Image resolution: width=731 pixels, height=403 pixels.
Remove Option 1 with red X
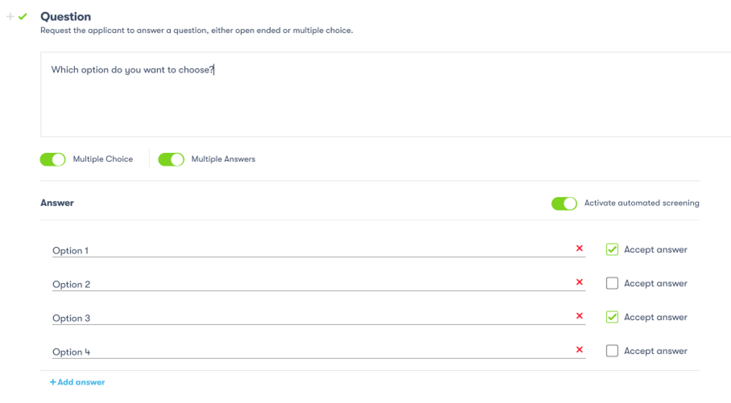(x=579, y=249)
